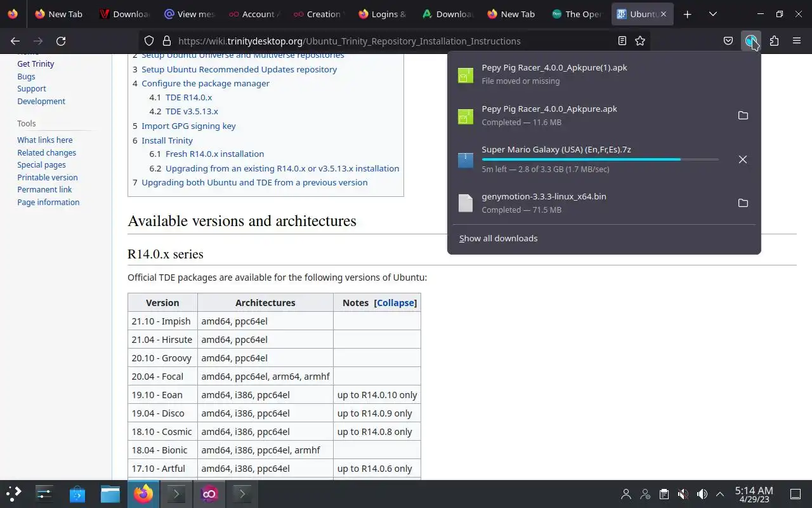Collapse the Notes table column
Viewport: 812px width, 508px height.
pos(395,303)
